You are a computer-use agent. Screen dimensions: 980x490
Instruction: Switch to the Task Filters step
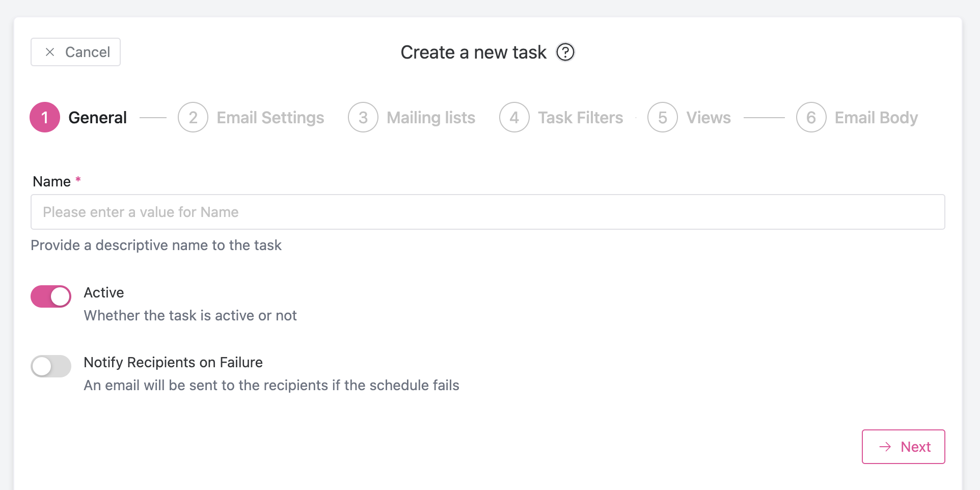tap(581, 118)
